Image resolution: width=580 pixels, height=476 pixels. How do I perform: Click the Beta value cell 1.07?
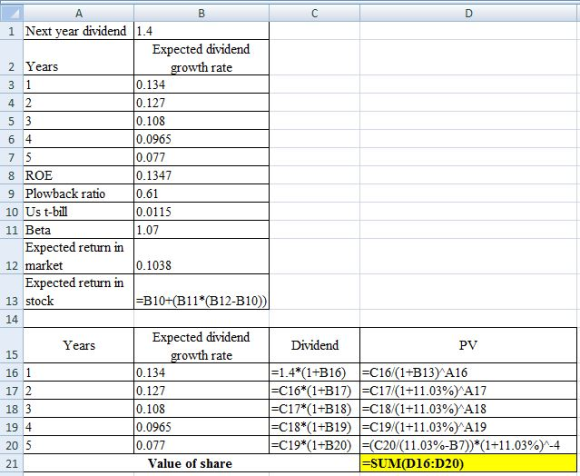(202, 230)
